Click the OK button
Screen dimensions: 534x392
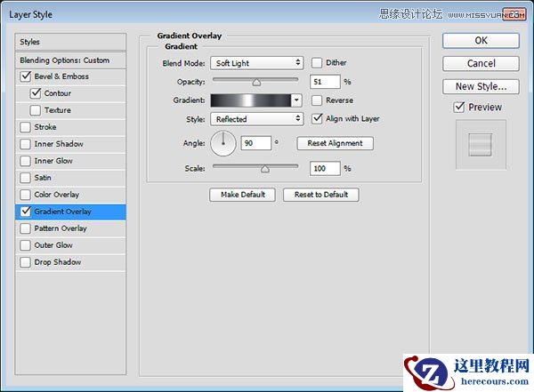[481, 41]
